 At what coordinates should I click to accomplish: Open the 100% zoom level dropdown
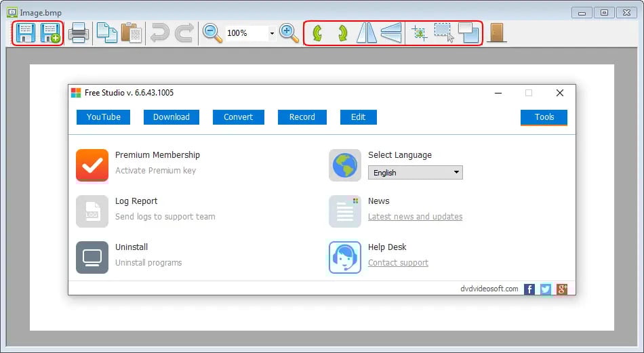click(x=272, y=33)
